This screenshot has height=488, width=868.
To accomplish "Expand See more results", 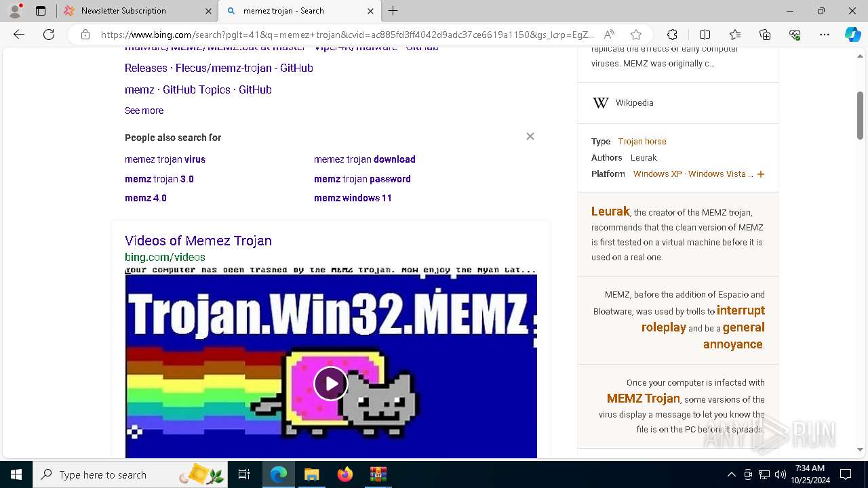I will [x=144, y=110].
